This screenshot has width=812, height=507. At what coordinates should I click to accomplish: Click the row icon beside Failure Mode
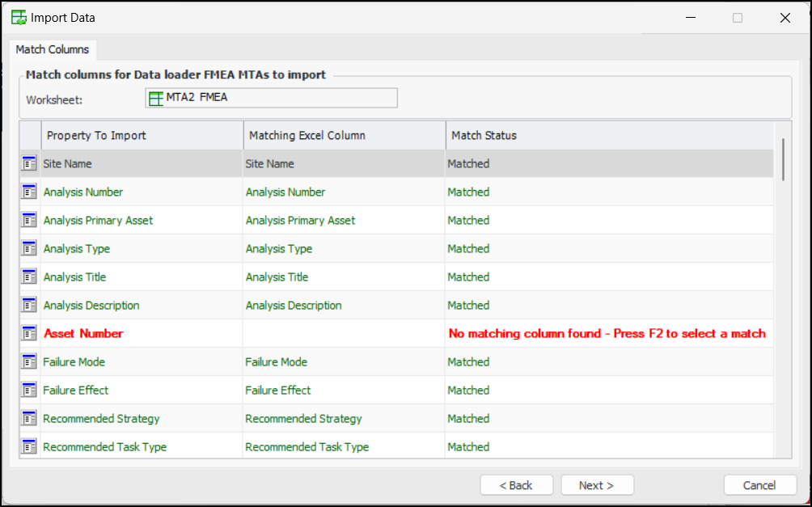pyautogui.click(x=29, y=362)
